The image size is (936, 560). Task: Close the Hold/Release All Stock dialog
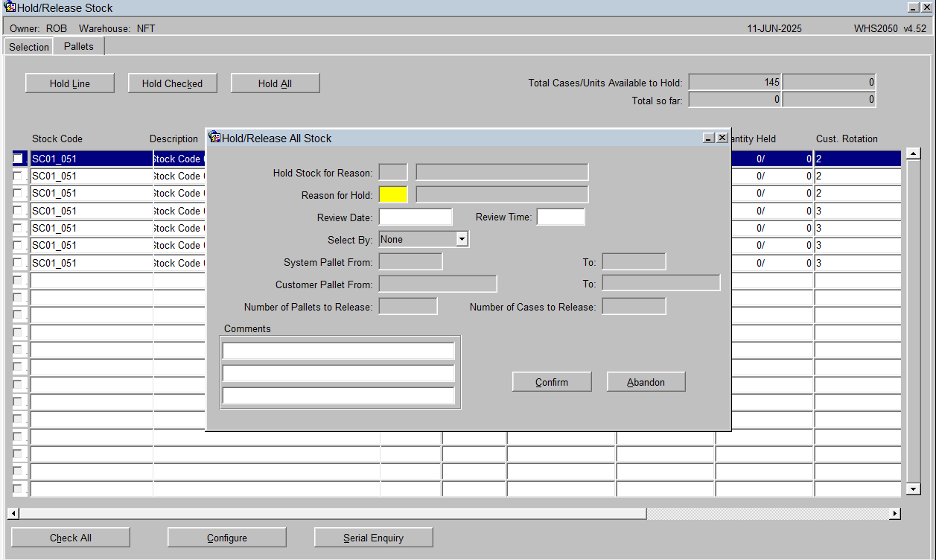722,138
